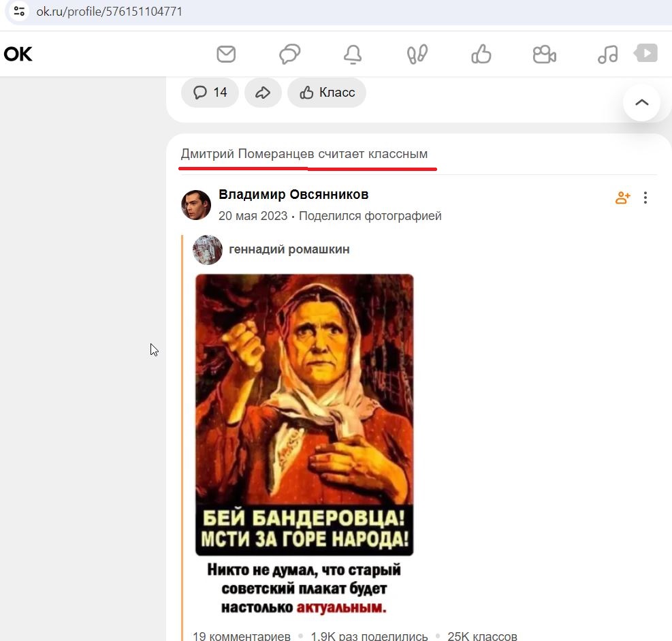Screen dimensions: 672x641
Task: Open the site info icon in address bar
Action: [x=19, y=11]
